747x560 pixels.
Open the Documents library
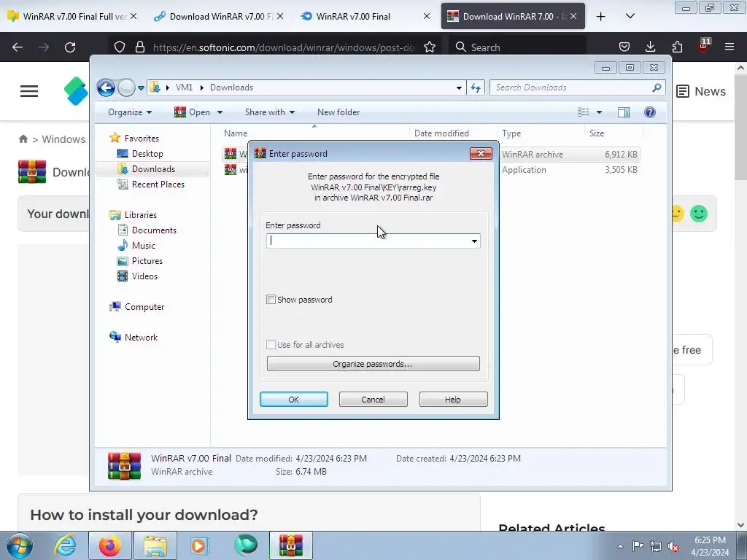tap(154, 230)
